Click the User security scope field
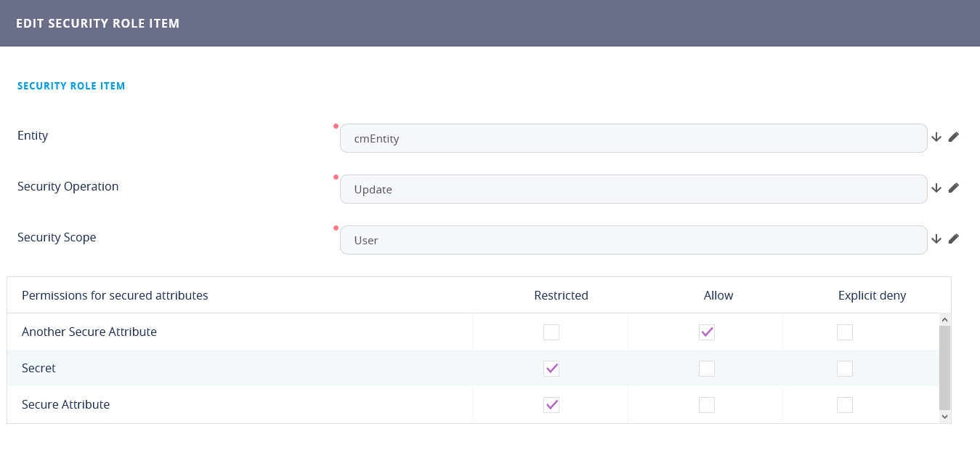This screenshot has width=980, height=461. (633, 240)
